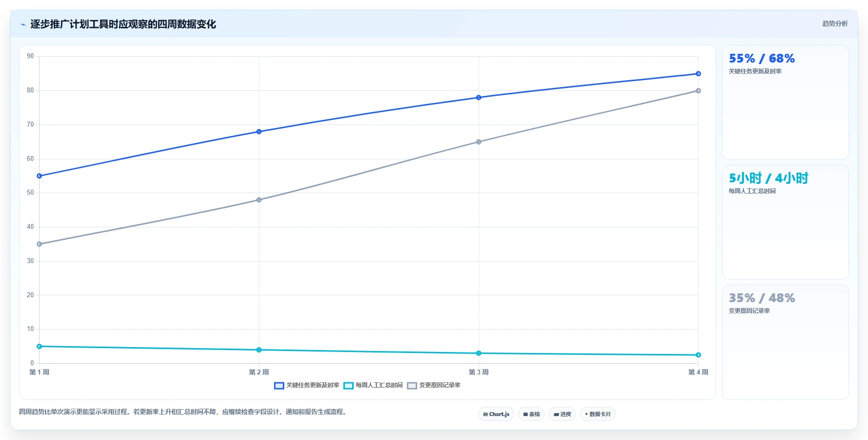The height and width of the screenshot is (440, 868).
Task: Click the chart title 逐步推广计划工具时应观察的四周数据变化
Action: pyautogui.click(x=123, y=24)
